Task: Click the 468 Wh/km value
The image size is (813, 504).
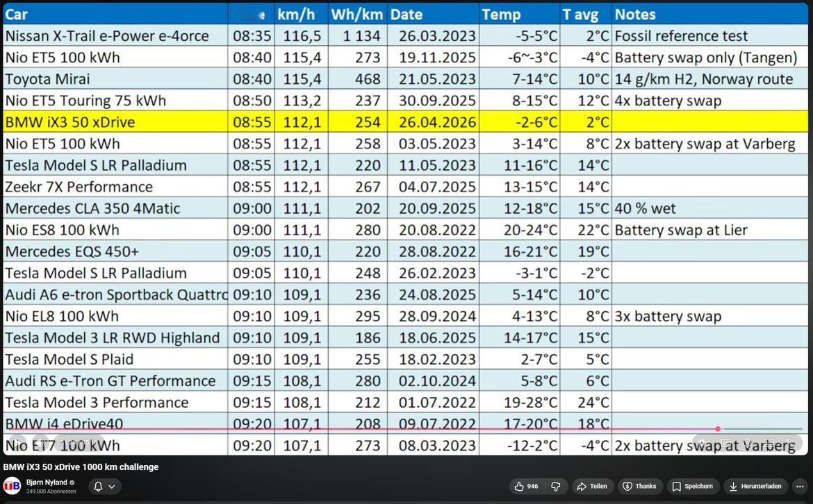Action: pyautogui.click(x=368, y=78)
